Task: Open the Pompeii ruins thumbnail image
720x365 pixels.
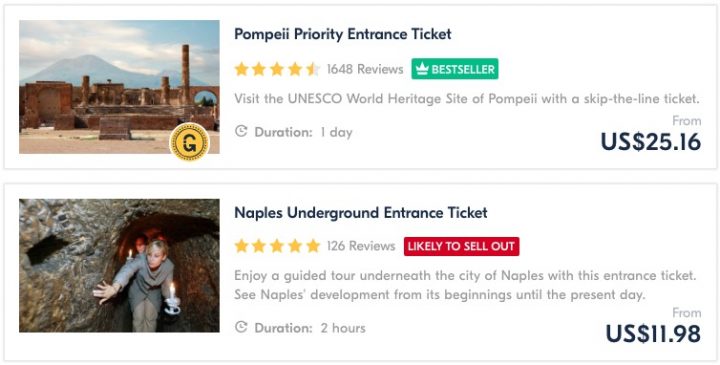Action: pyautogui.click(x=119, y=87)
